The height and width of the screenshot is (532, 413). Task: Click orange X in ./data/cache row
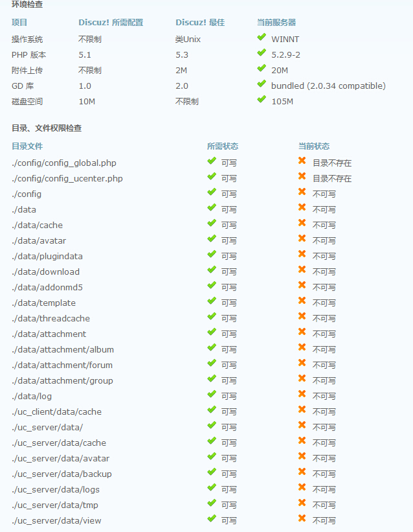point(302,223)
